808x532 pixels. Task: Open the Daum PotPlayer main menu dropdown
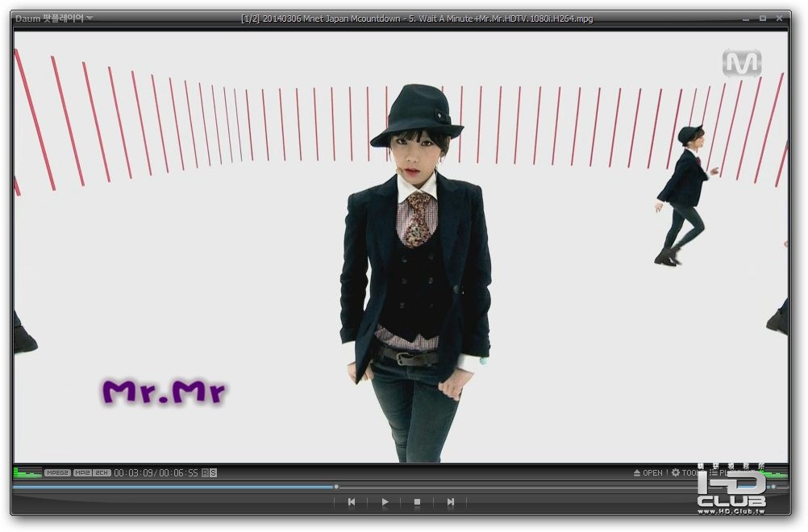(x=54, y=19)
